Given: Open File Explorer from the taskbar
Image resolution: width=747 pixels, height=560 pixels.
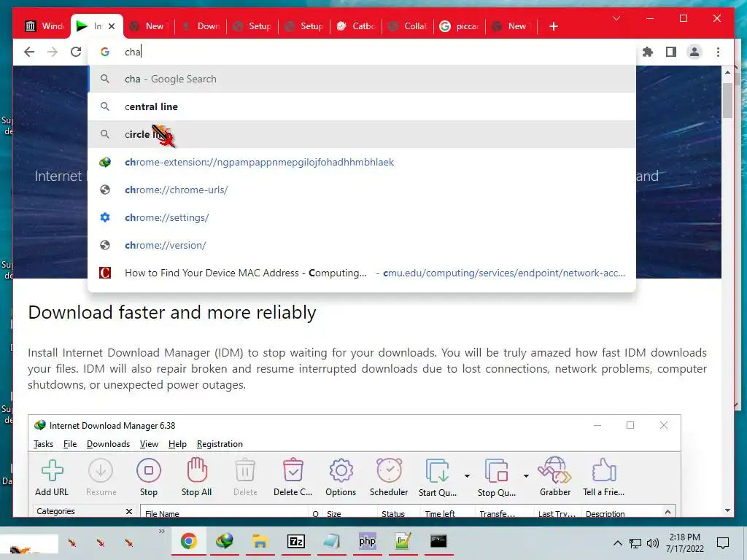Looking at the screenshot, I should (x=260, y=541).
